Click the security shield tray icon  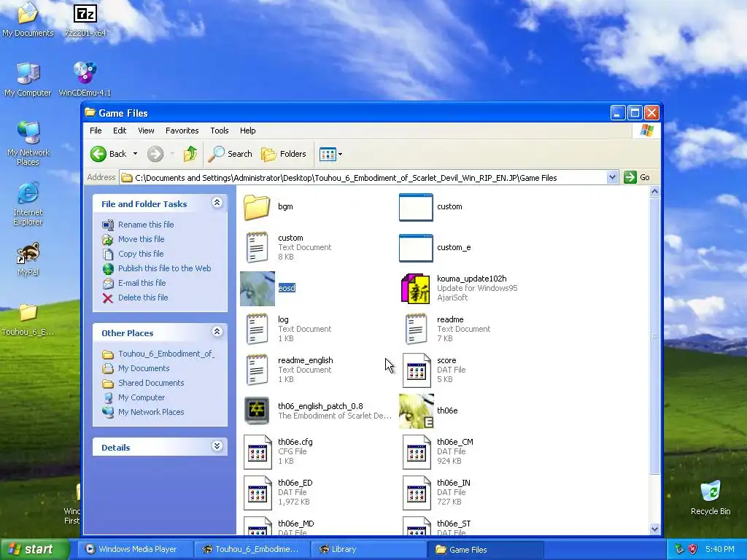pos(693,550)
